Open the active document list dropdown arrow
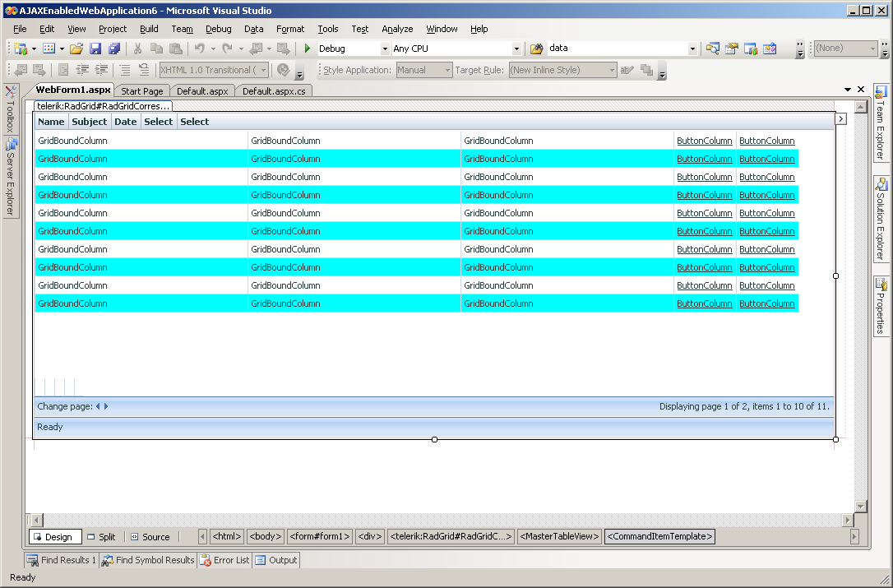 [848, 90]
